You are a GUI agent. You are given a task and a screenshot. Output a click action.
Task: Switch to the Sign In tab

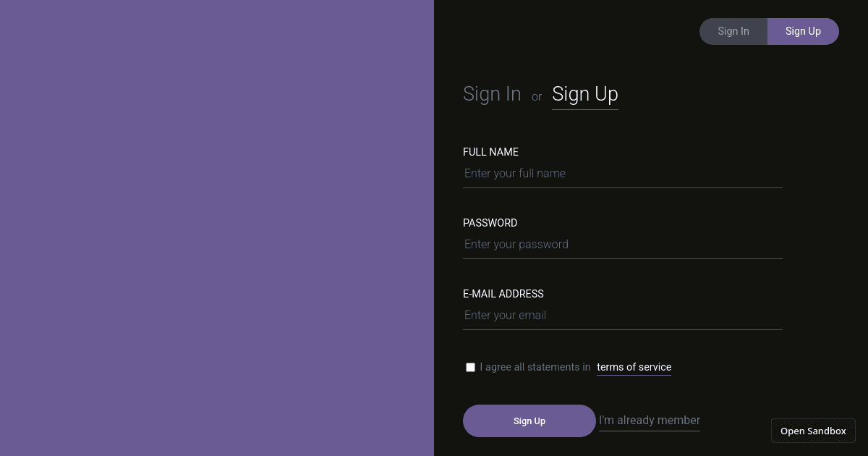click(x=733, y=31)
